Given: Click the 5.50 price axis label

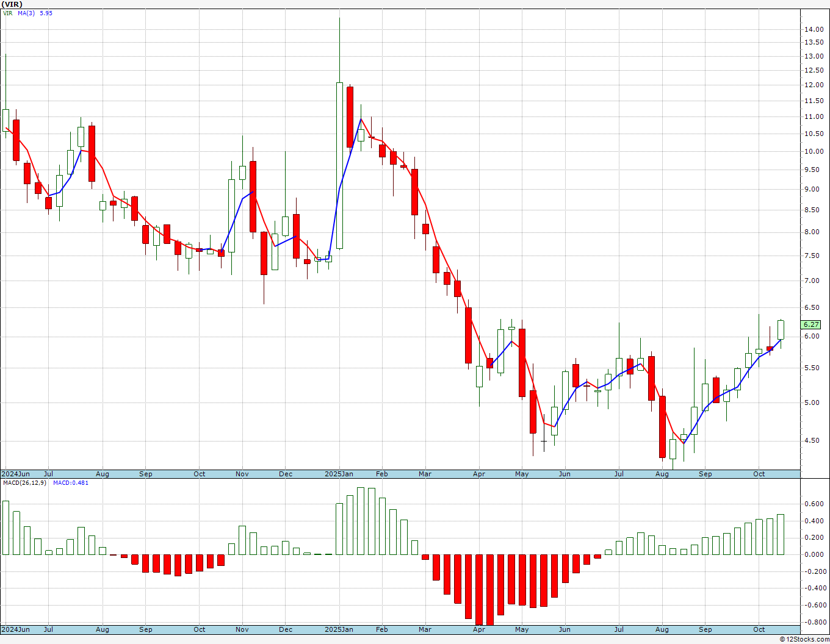Looking at the screenshot, I should (812, 368).
